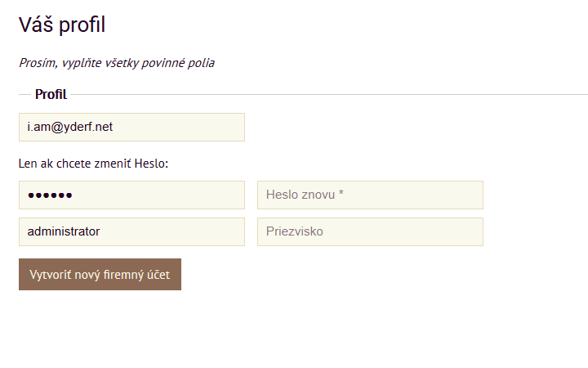This screenshot has width=588, height=368.
Task: Click into the 'Heslo znovu *' field
Action: [370, 195]
